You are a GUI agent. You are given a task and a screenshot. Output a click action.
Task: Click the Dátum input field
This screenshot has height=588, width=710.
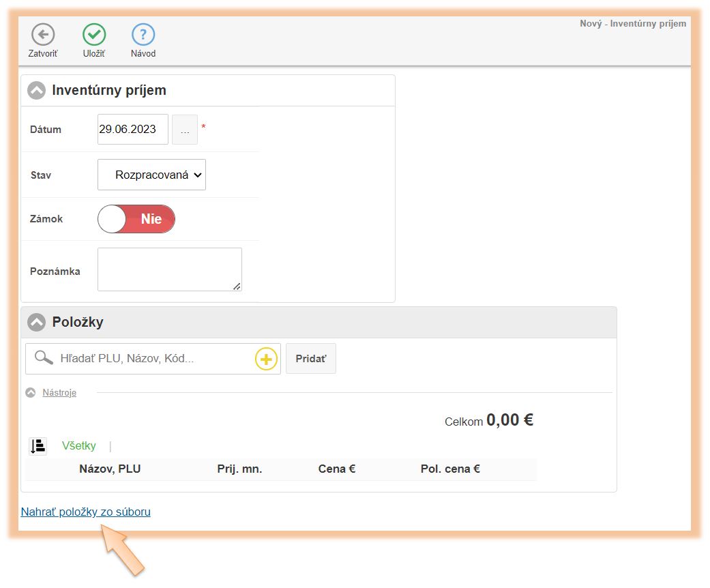[x=132, y=130]
